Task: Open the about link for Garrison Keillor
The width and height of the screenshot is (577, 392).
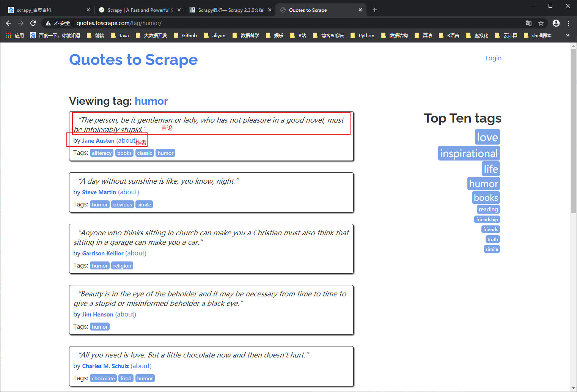Action: [136, 253]
